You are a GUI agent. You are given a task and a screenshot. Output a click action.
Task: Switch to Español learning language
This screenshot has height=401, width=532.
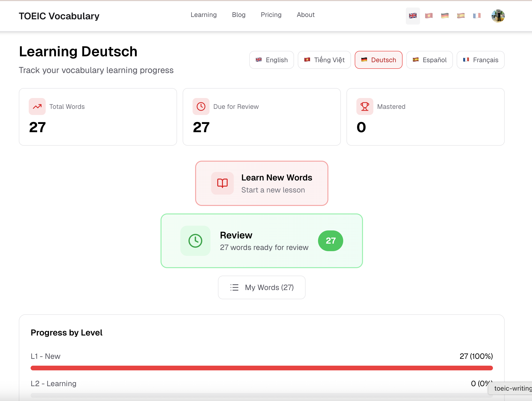429,60
